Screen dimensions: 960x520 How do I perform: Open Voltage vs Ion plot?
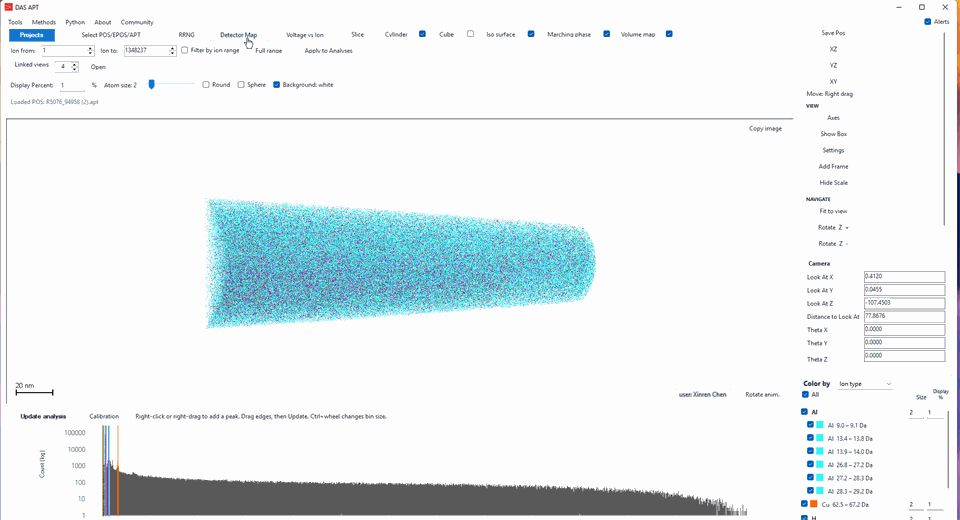tap(305, 35)
